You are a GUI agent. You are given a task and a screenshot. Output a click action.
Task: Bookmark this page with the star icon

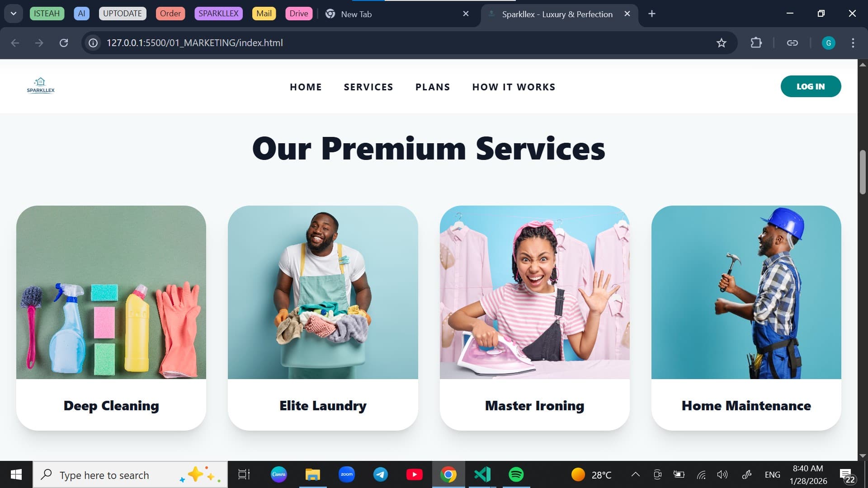721,43
